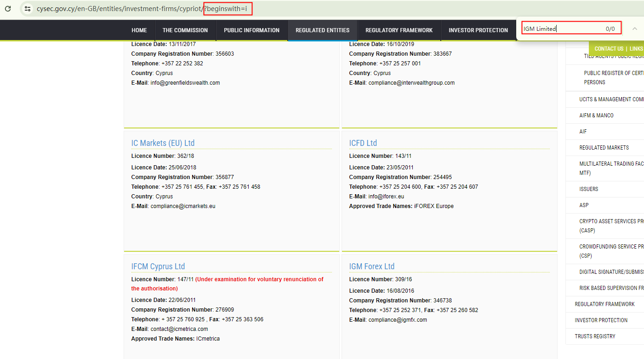Screen dimensions: 644x359
Task: Click the browser reload page icon
Action: coord(8,9)
